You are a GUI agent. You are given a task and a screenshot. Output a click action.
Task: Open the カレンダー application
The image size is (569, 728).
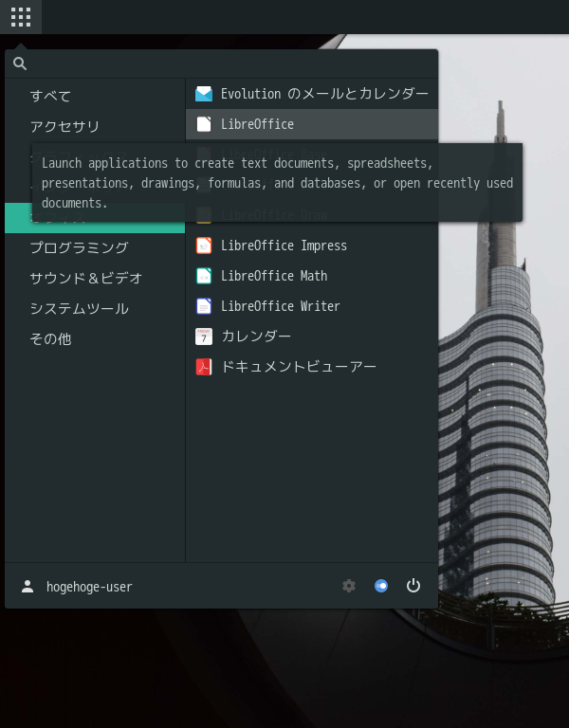coord(312,337)
